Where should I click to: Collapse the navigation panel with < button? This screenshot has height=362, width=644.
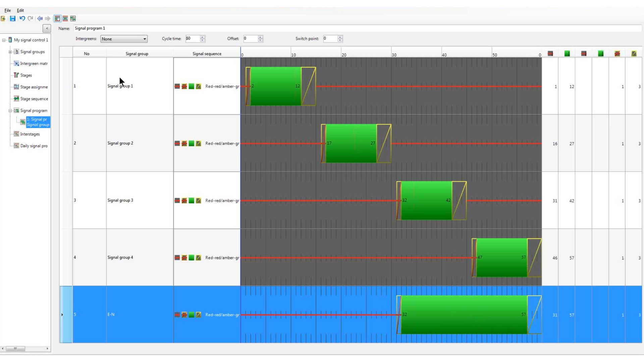[47, 28]
